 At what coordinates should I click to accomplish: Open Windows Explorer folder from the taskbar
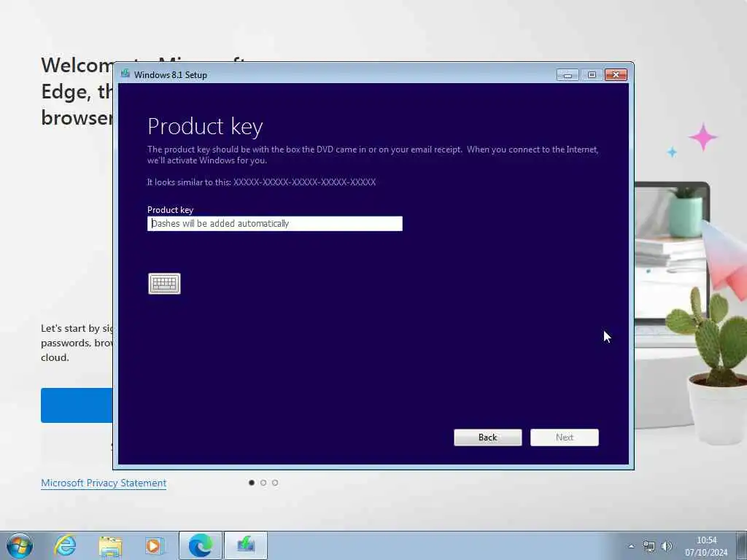(110, 545)
